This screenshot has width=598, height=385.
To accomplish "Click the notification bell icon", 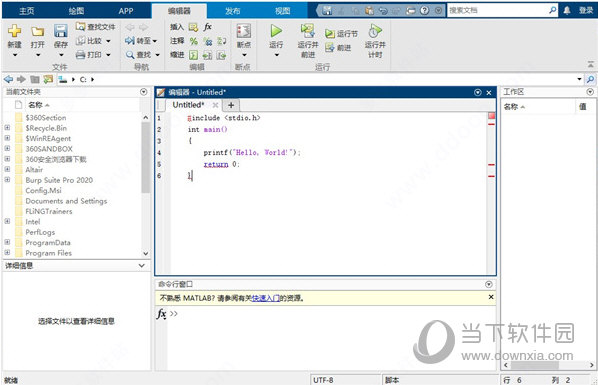I will tap(567, 11).
